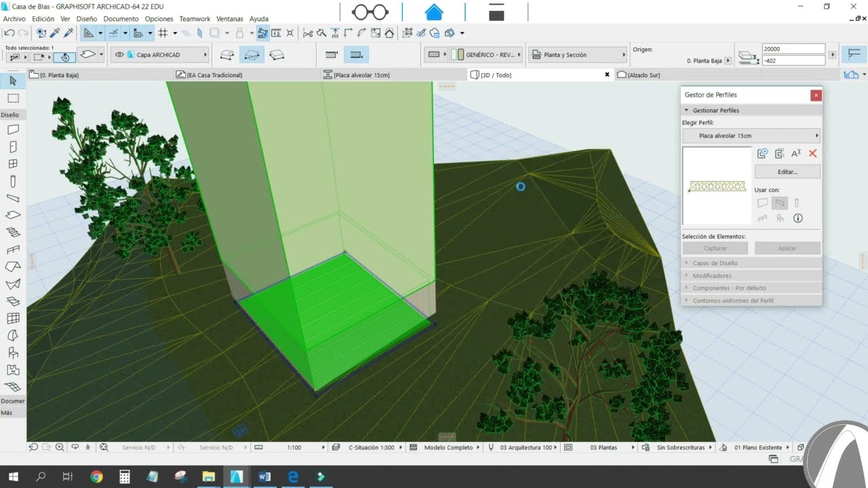Select the Mesh tool in the toolbox
Screen dimensions: 868x488
[13, 387]
